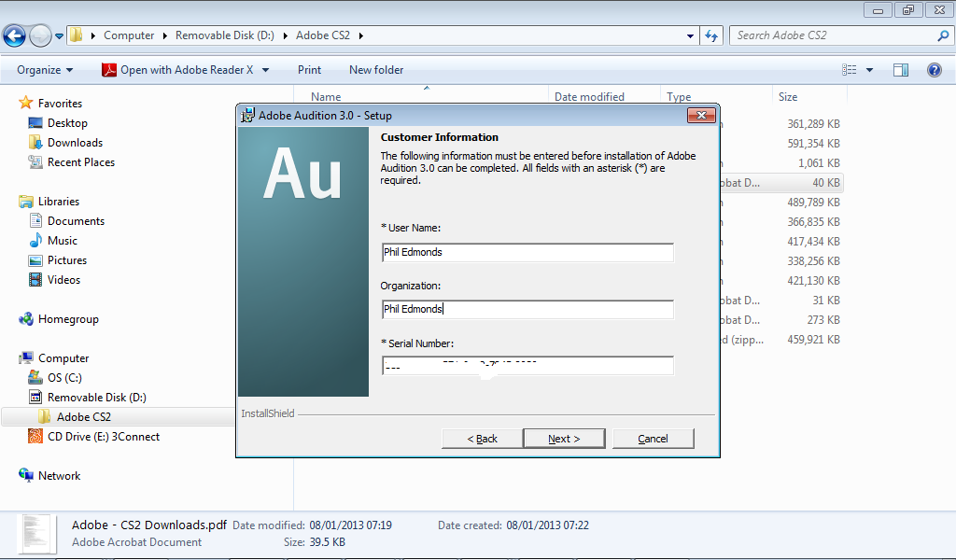Screen dimensions: 956x560
Task: Change view using the views icon
Action: (849, 70)
